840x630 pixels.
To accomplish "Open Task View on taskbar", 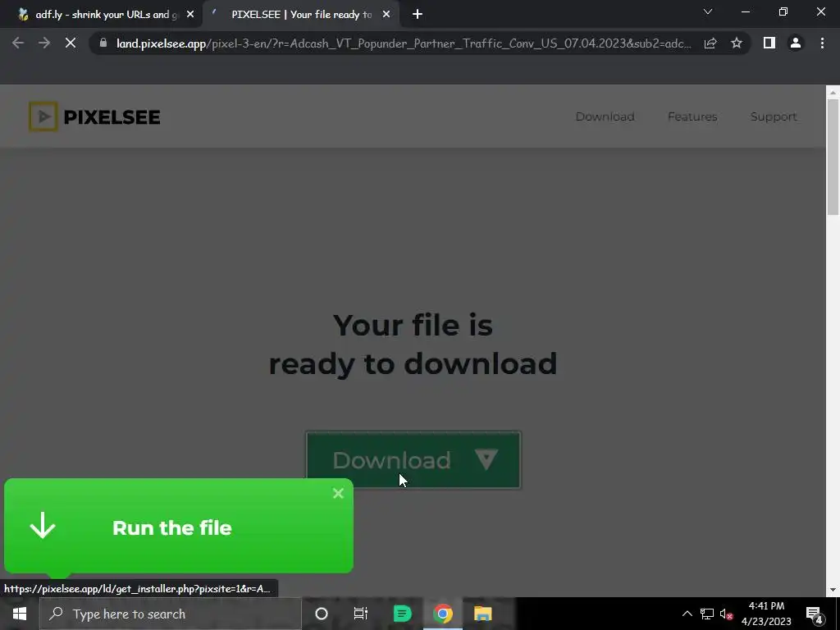I will [x=361, y=614].
